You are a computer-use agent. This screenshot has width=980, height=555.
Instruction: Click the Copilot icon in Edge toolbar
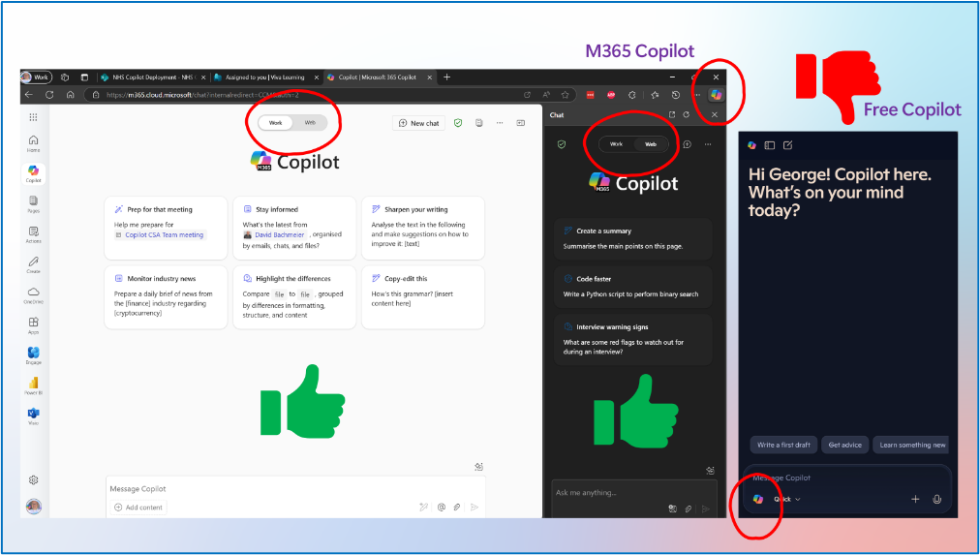click(716, 95)
